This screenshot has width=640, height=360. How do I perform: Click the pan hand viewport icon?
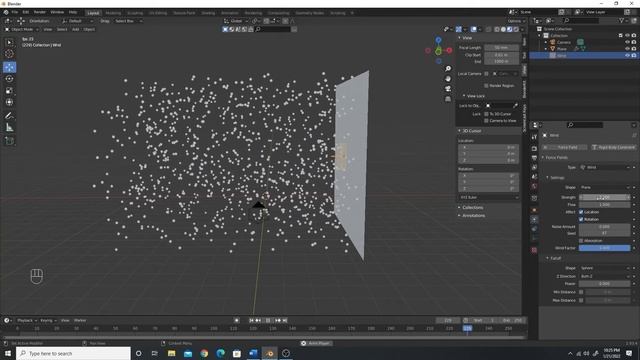(x=448, y=78)
